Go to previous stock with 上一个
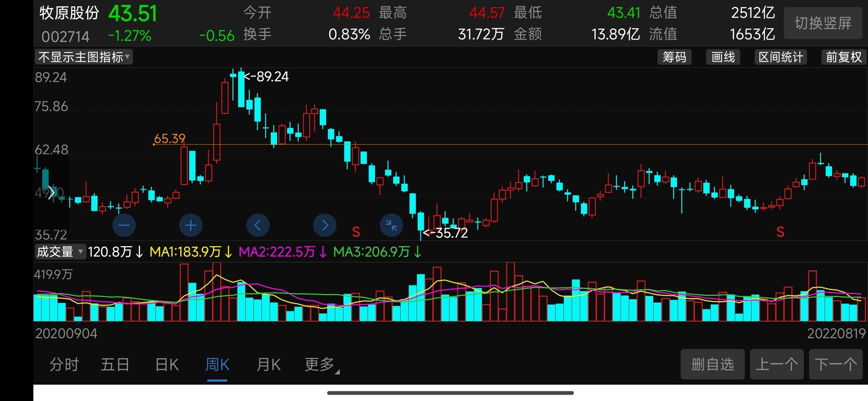The image size is (868, 401). (777, 364)
